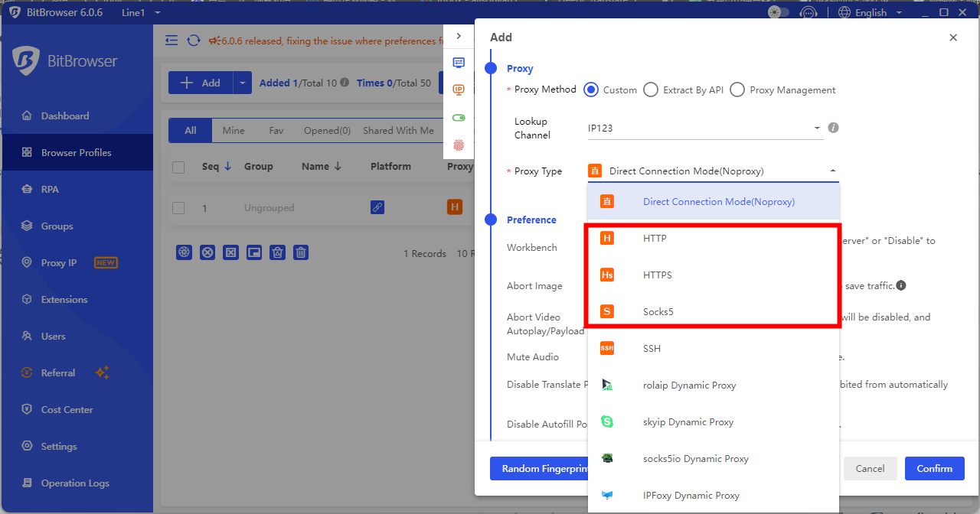Open RPA in the sidebar

coord(77,189)
